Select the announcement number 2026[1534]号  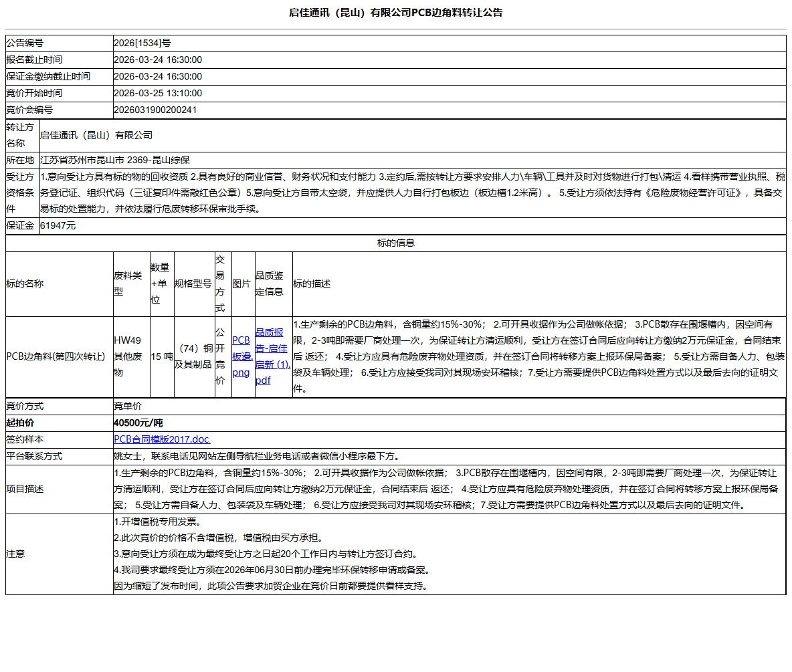[140, 43]
